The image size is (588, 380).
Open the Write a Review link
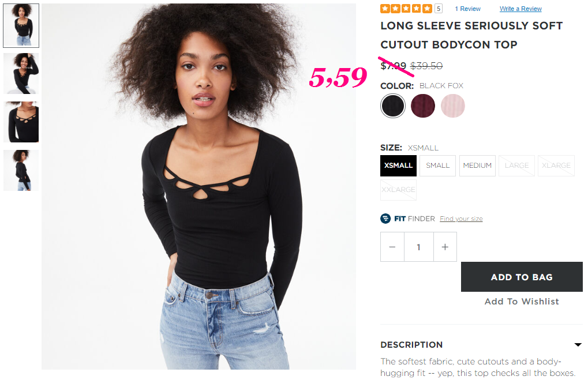click(x=520, y=9)
